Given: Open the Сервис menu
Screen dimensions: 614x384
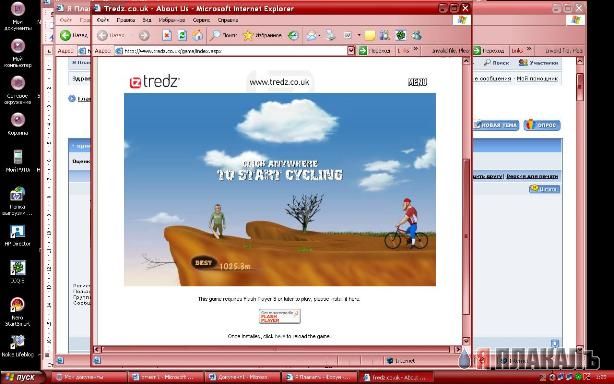Looking at the screenshot, I should pyautogui.click(x=201, y=20).
